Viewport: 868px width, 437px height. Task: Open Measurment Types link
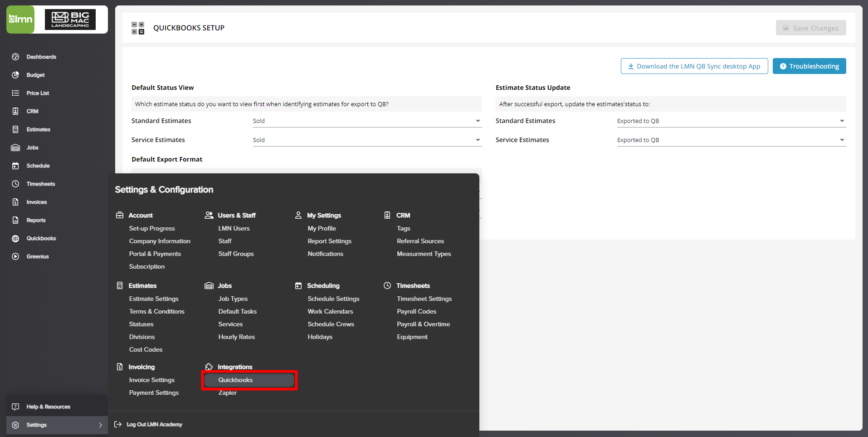(x=424, y=254)
